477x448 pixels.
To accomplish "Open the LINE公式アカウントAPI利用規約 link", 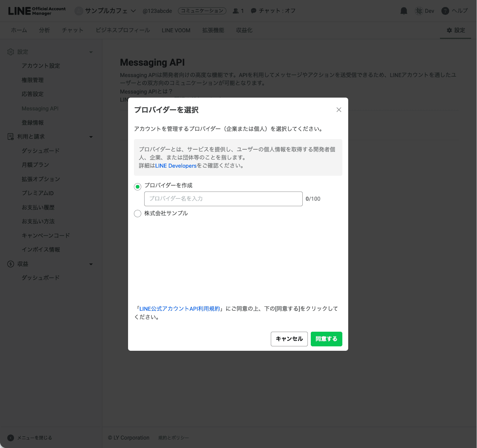I will click(x=180, y=309).
